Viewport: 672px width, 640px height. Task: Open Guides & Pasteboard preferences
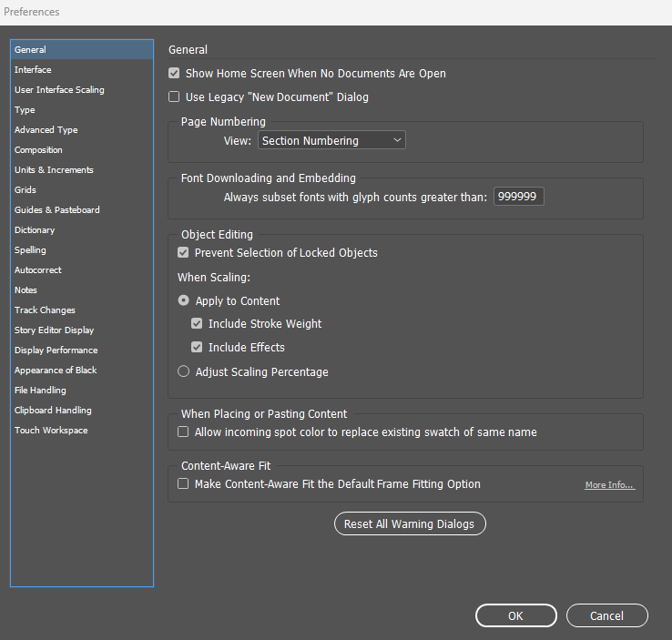[82, 210]
